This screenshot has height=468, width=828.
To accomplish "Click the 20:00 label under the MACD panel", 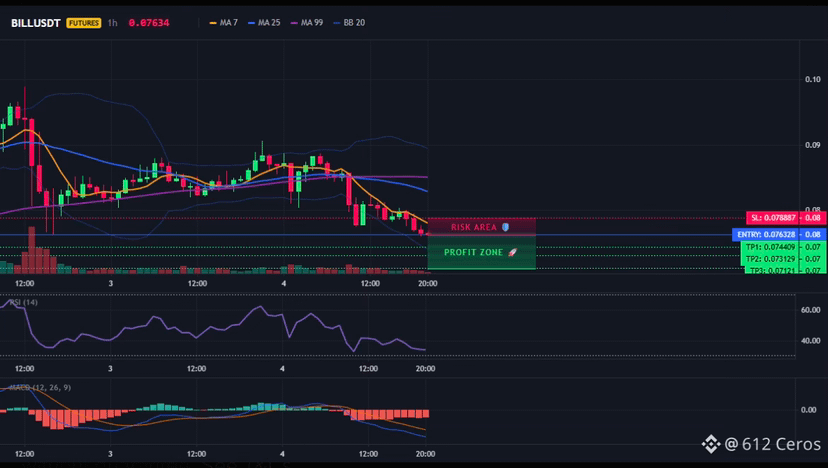I will tap(426, 454).
